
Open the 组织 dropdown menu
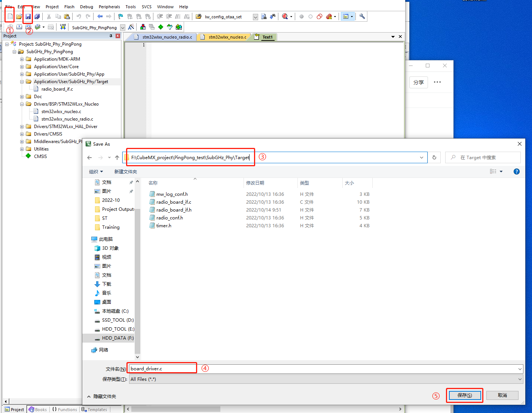point(96,171)
